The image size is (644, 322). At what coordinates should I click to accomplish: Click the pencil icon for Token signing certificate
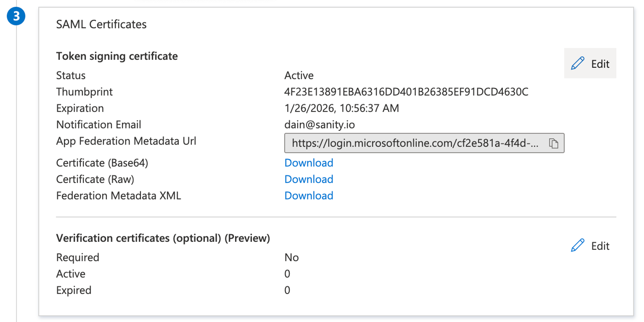[x=577, y=63]
